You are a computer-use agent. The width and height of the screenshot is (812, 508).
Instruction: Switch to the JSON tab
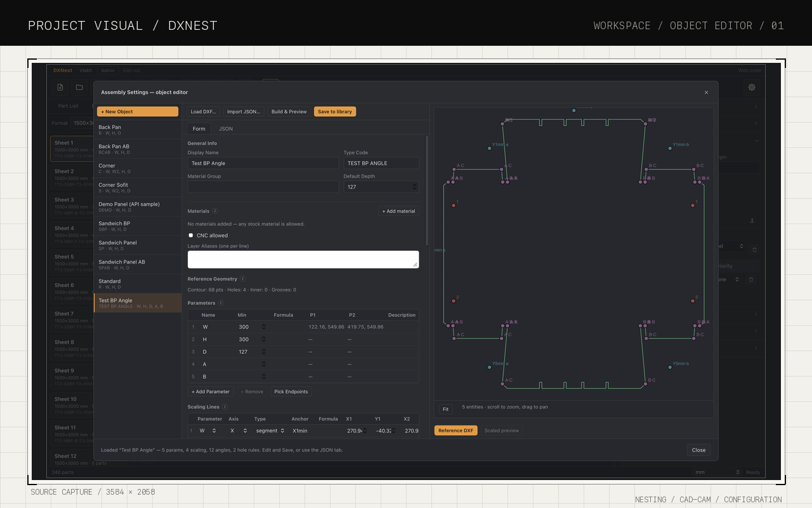(x=226, y=129)
